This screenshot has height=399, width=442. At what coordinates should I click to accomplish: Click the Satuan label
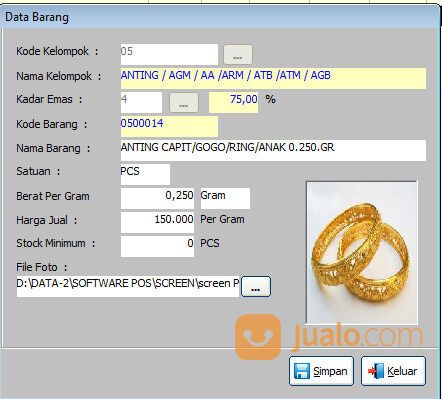point(38,171)
